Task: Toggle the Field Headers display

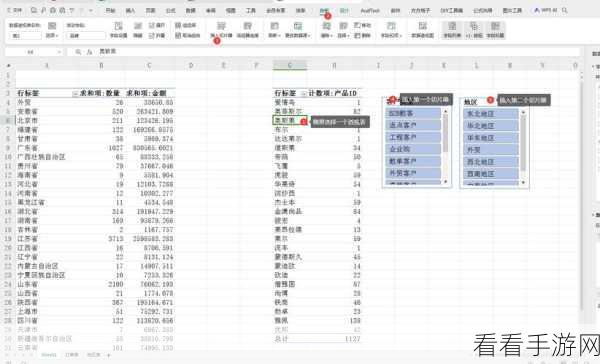Action: point(495,30)
